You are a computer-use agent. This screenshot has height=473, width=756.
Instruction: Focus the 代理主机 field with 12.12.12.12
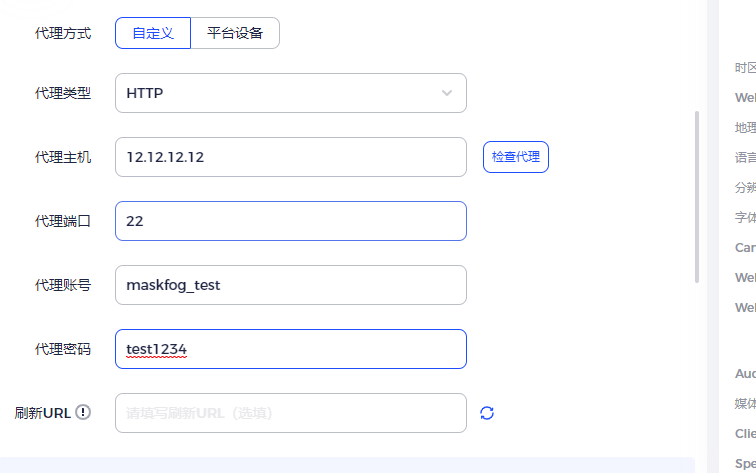pos(291,157)
